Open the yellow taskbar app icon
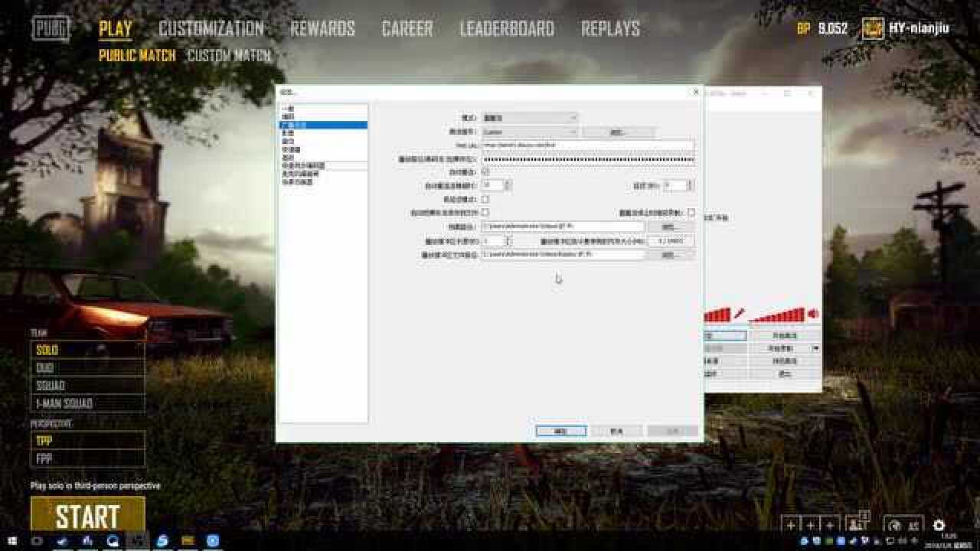This screenshot has width=980, height=551. 188,541
